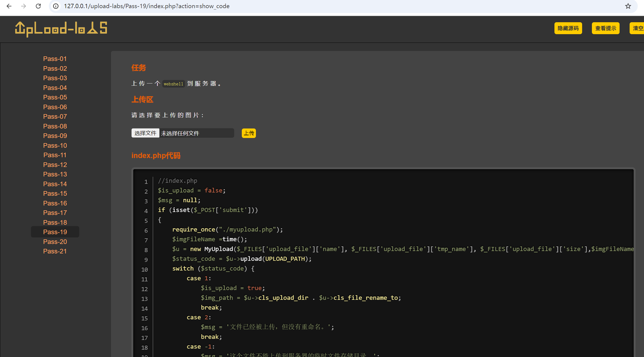The width and height of the screenshot is (644, 357).
Task: Click the Upload-labs logo
Action: point(61,29)
